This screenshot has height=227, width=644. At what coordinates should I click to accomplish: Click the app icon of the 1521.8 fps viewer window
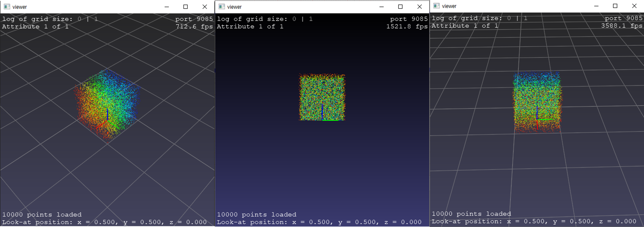click(222, 7)
